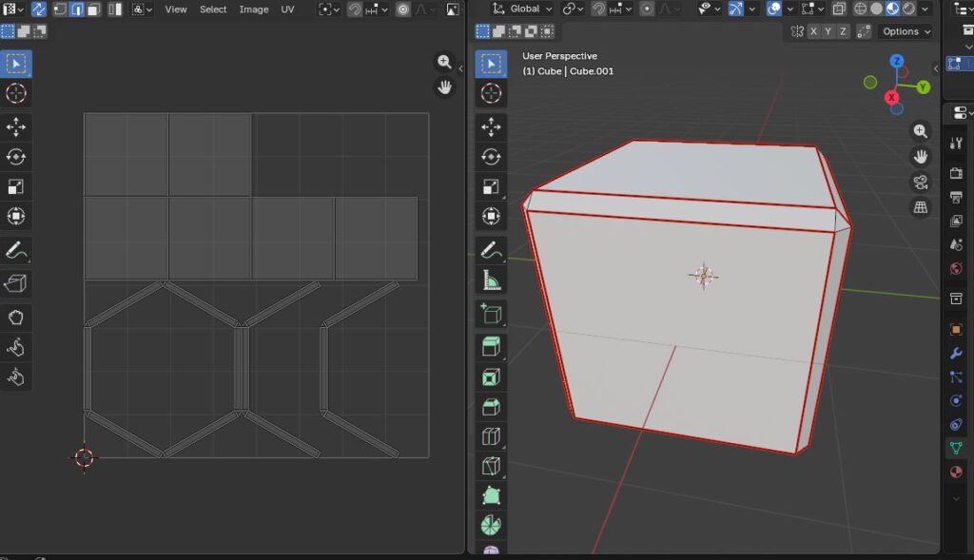The width and height of the screenshot is (974, 560).
Task: Click the red X axis on navigation gizmo
Action: coord(892,97)
